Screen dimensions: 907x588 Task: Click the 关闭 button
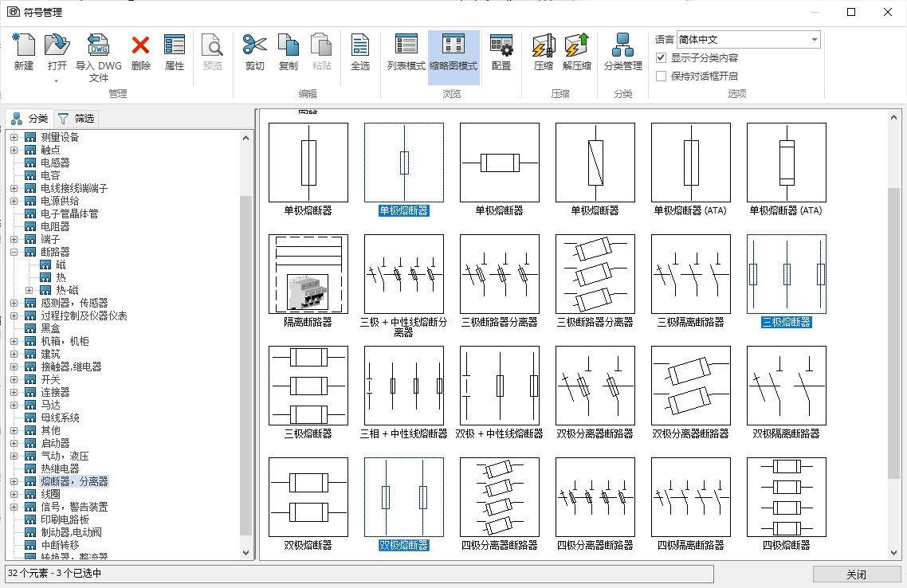856,574
